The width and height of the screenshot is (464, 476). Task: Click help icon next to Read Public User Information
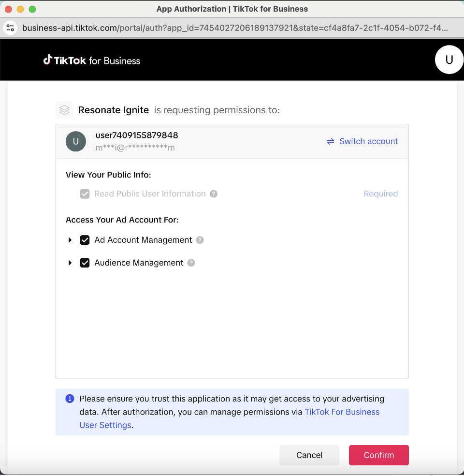[214, 194]
